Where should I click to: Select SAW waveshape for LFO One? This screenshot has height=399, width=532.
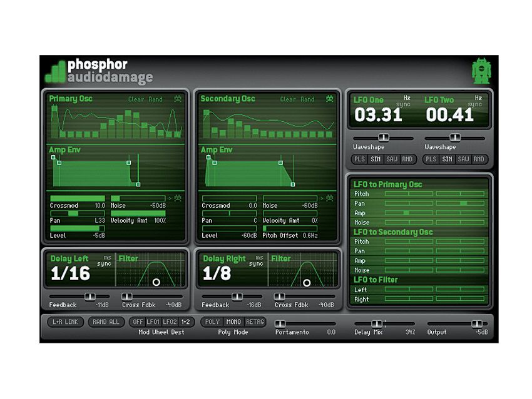click(x=392, y=159)
